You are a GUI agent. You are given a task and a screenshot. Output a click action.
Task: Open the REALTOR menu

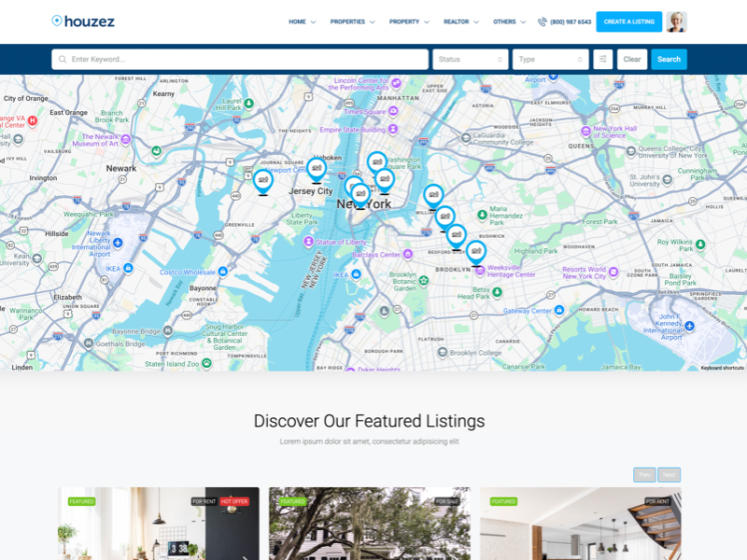[x=461, y=21]
